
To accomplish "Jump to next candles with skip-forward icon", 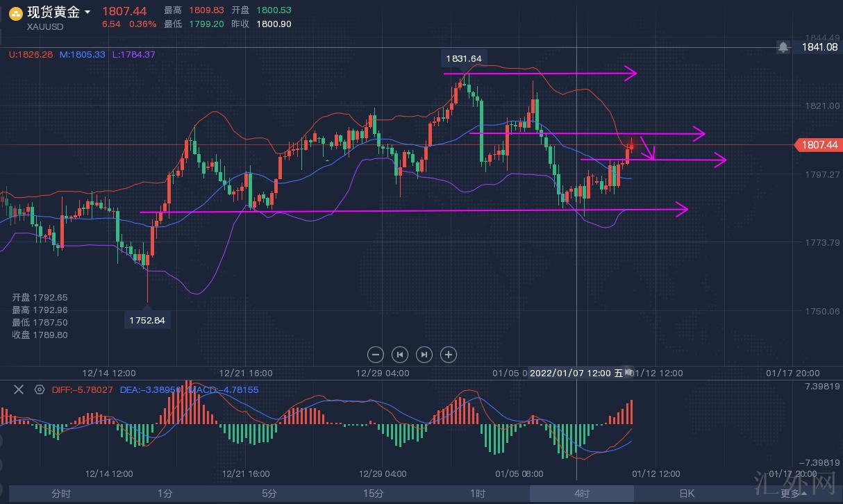I will click(424, 355).
